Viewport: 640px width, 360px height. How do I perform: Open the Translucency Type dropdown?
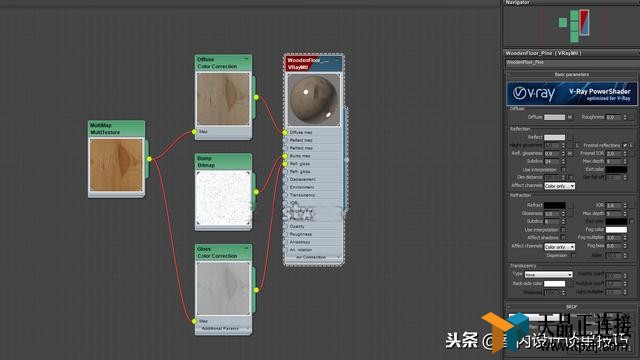548,275
